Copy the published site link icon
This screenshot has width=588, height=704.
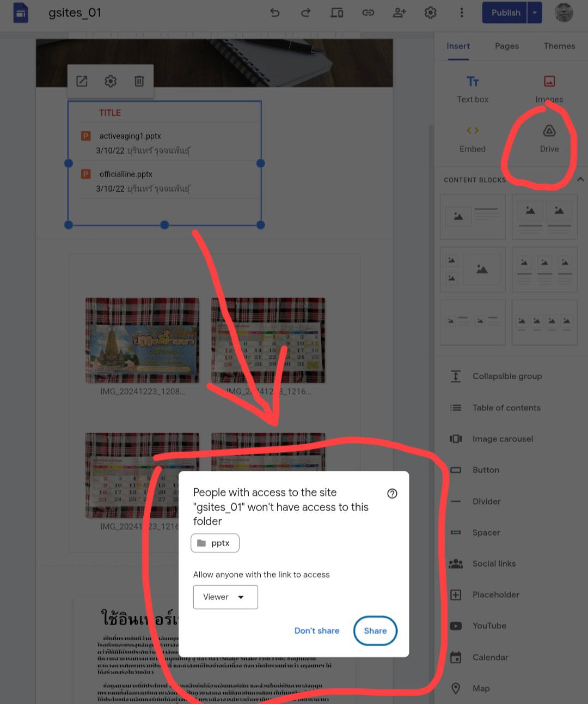(369, 13)
